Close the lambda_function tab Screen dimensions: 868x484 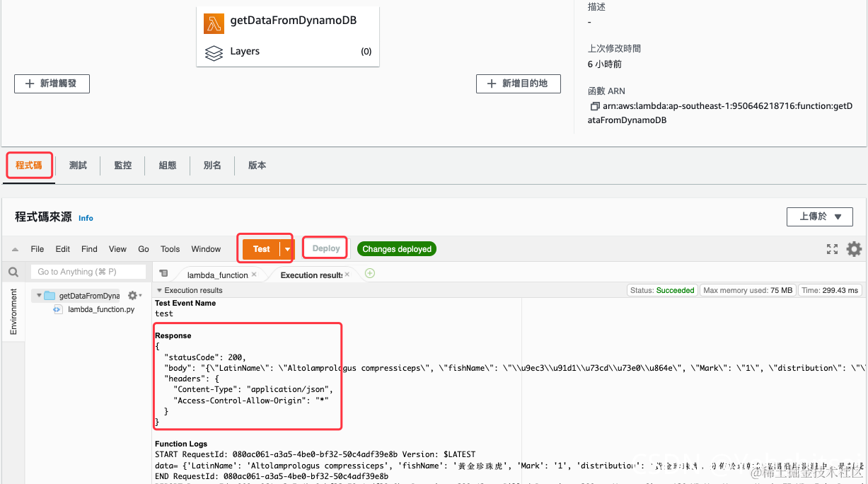pyautogui.click(x=254, y=275)
